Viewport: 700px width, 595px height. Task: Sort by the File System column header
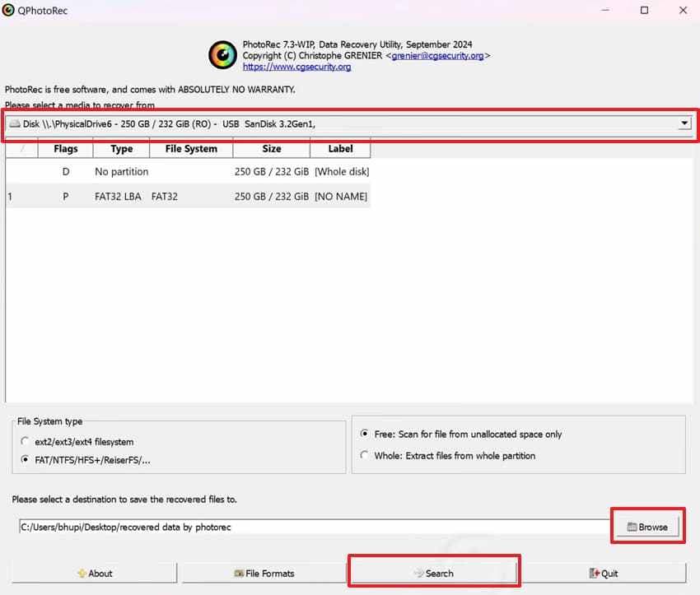tap(191, 148)
